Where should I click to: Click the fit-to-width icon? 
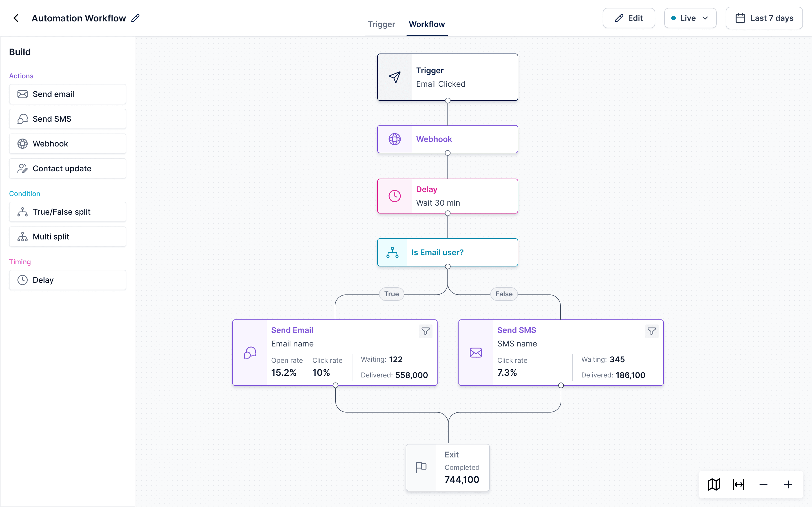[x=738, y=484]
